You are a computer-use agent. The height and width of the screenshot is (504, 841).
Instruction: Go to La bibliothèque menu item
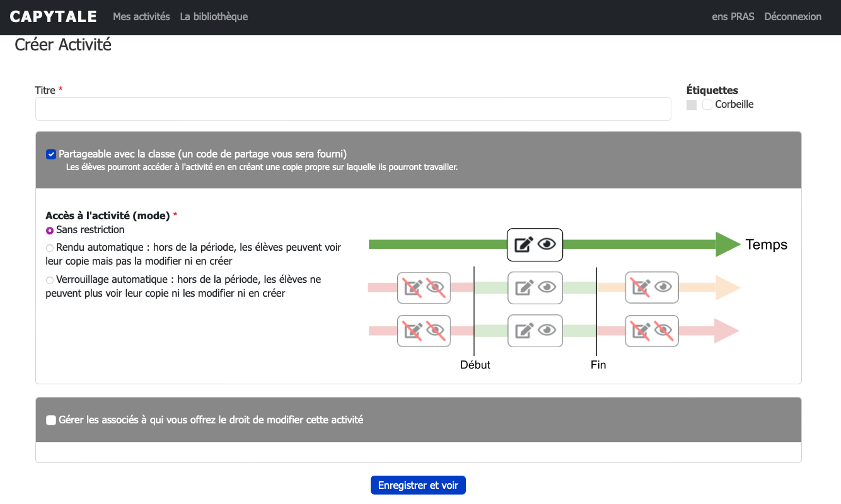pyautogui.click(x=214, y=17)
